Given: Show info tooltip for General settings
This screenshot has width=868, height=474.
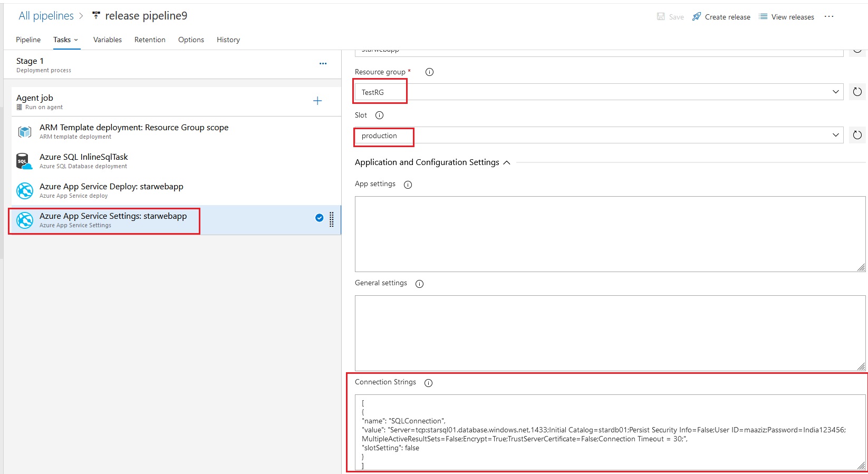Looking at the screenshot, I should coord(419,284).
